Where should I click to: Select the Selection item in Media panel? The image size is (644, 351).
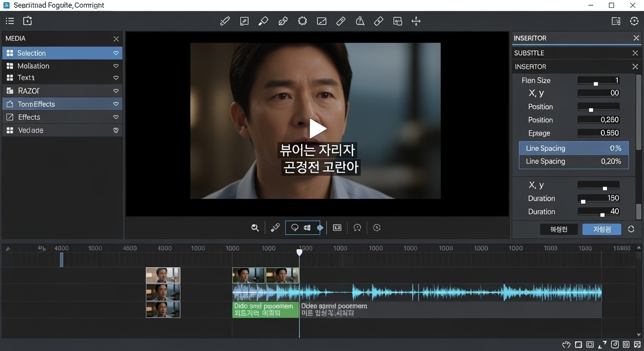[x=62, y=53]
